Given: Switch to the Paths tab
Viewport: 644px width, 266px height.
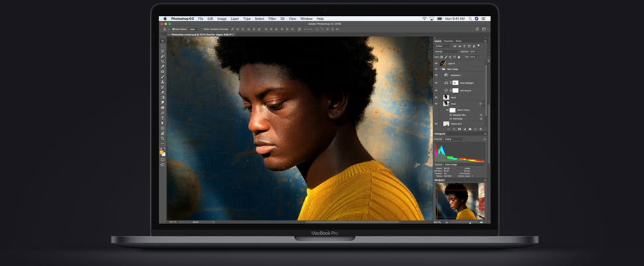Looking at the screenshot, I should click(x=458, y=41).
